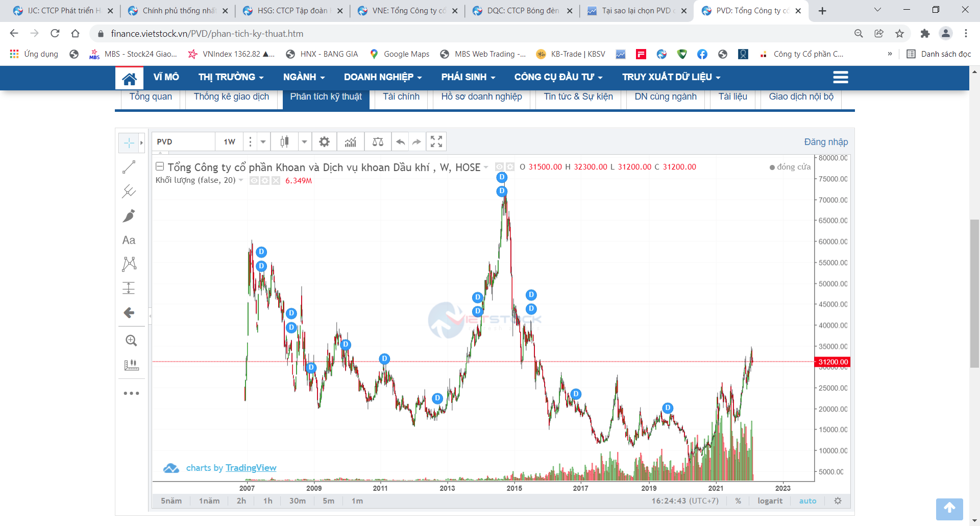
Task: Toggle visibility of the main price series
Action: 499,167
